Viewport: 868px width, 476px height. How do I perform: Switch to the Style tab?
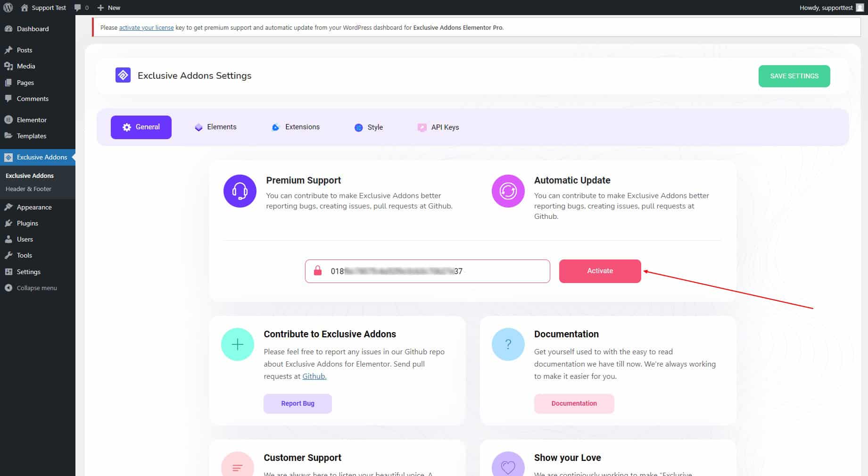[368, 127]
